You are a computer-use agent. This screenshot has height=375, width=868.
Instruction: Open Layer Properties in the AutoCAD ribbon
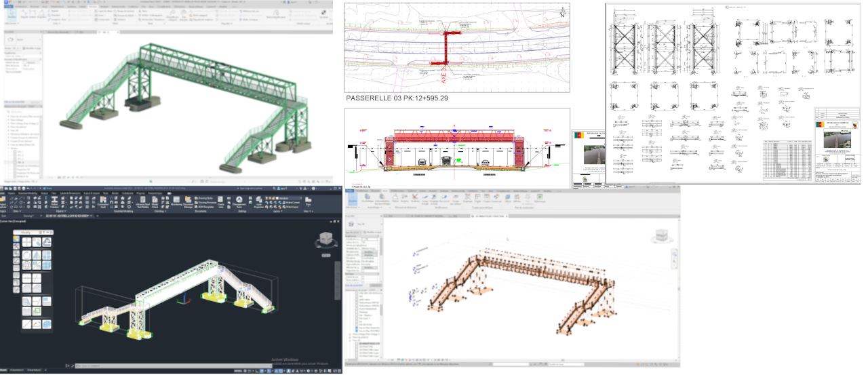(259, 203)
